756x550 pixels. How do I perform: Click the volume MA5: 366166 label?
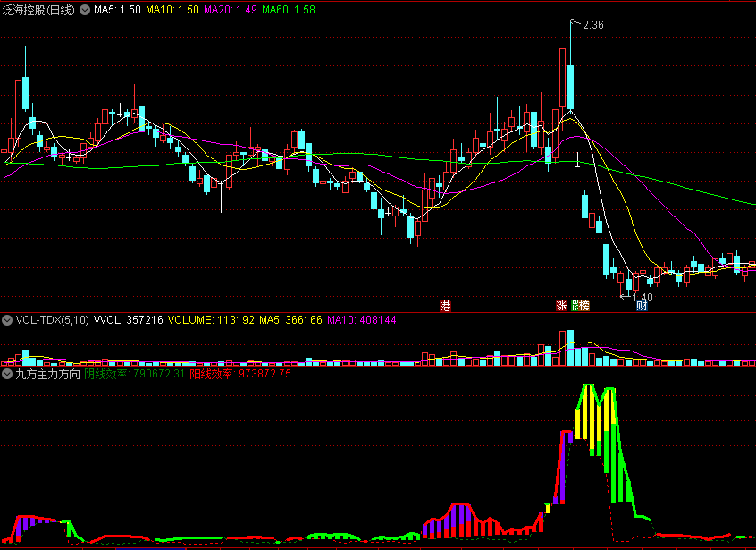point(290,320)
